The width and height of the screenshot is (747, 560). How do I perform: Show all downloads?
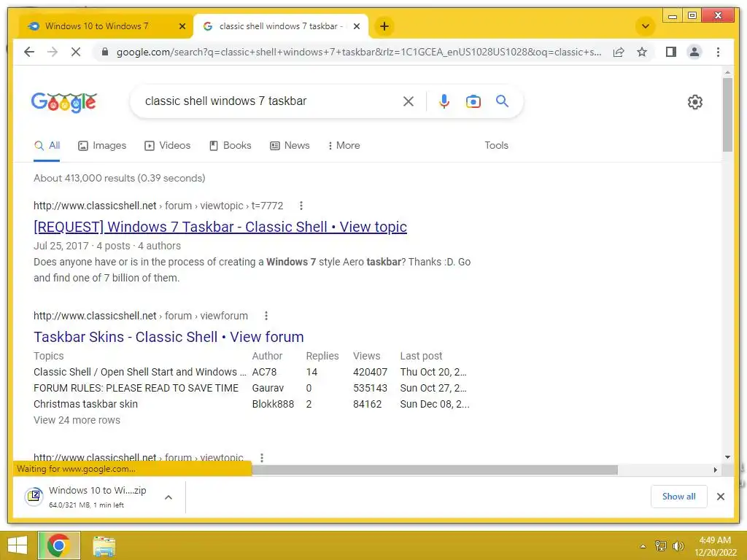(x=679, y=497)
